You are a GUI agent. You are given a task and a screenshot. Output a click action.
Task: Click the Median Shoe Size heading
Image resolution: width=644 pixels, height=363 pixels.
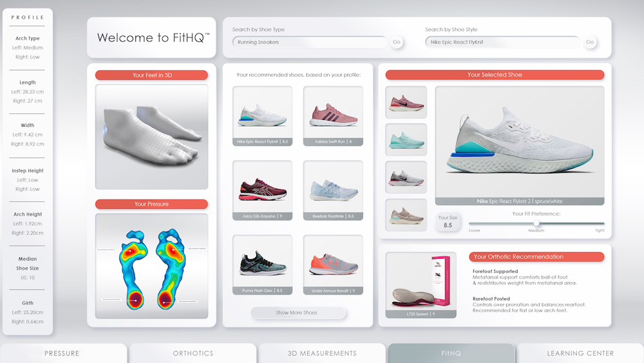point(28,264)
